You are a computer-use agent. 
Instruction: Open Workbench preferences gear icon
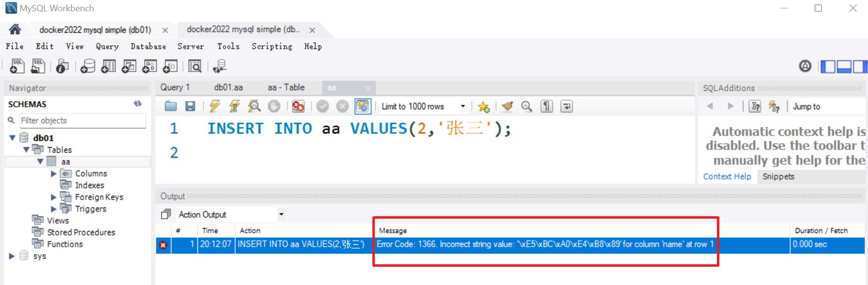coord(805,66)
